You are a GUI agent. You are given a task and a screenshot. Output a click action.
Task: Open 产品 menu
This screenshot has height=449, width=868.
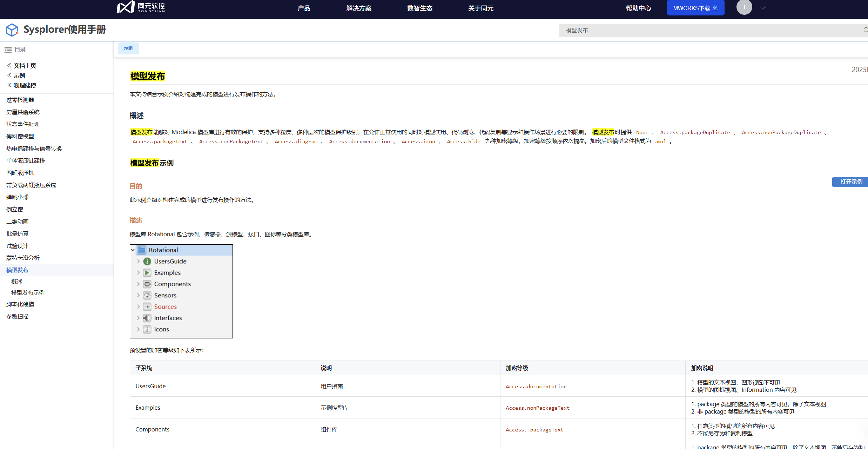pos(304,8)
